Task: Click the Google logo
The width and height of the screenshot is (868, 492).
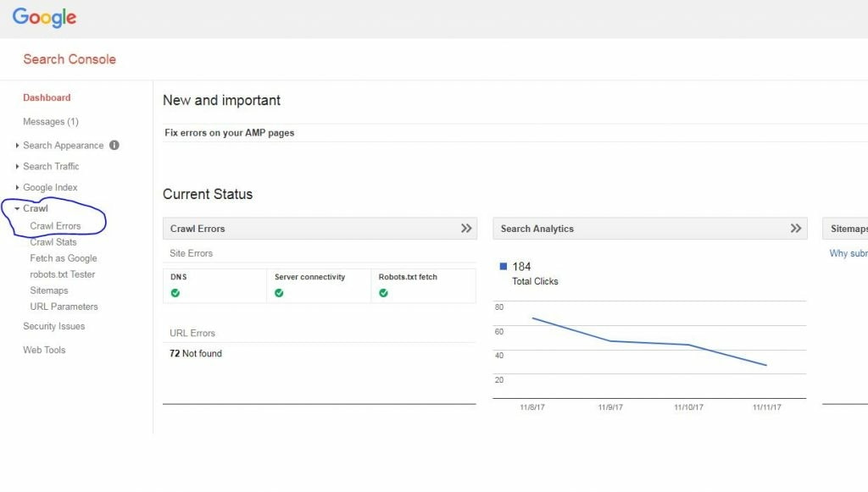Action: click(x=44, y=17)
